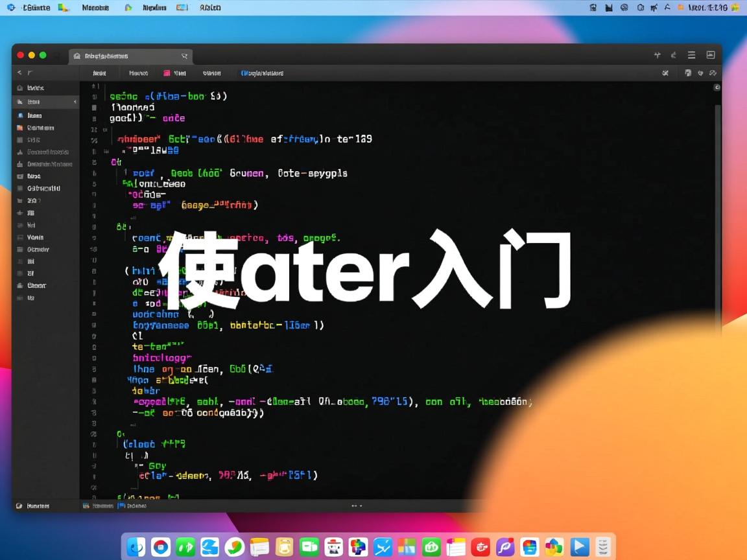Click the ellipsis expander at the editor's bottom center
Viewport: 747px width, 560px height.
point(355,506)
